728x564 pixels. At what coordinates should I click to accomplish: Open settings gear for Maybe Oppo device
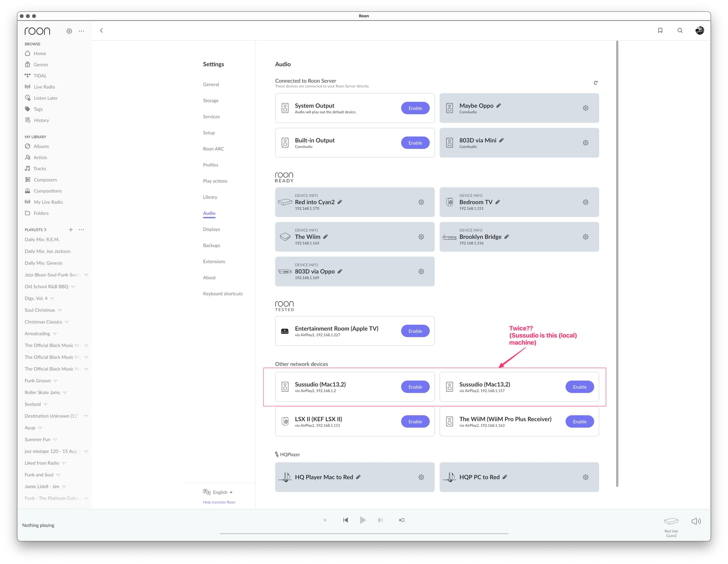585,108
